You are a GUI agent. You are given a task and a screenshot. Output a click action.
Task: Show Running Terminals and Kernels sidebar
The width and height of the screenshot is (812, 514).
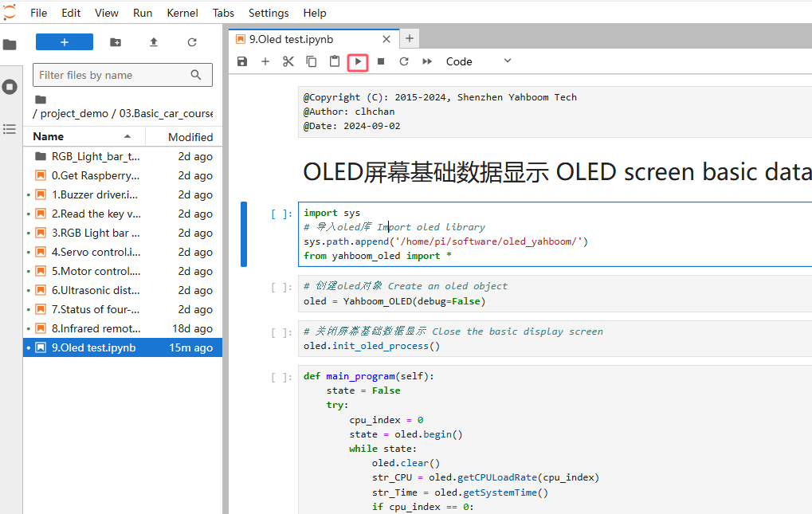(x=10, y=86)
